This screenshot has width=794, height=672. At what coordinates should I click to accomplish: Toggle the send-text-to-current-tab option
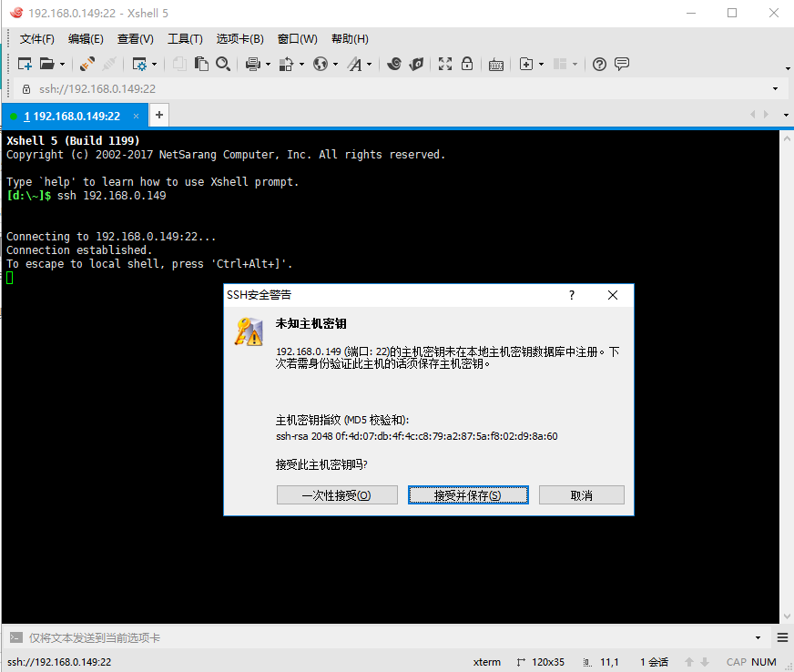15,637
